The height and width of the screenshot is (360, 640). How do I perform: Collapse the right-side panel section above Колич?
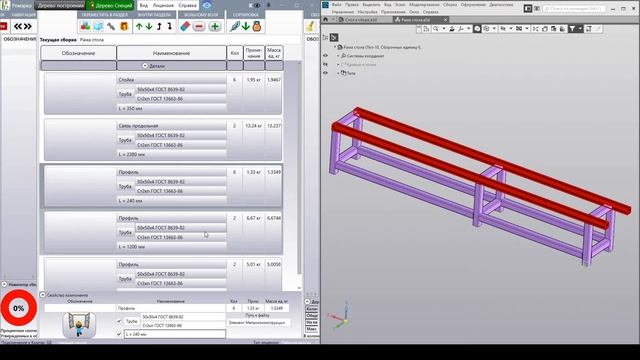point(307,302)
